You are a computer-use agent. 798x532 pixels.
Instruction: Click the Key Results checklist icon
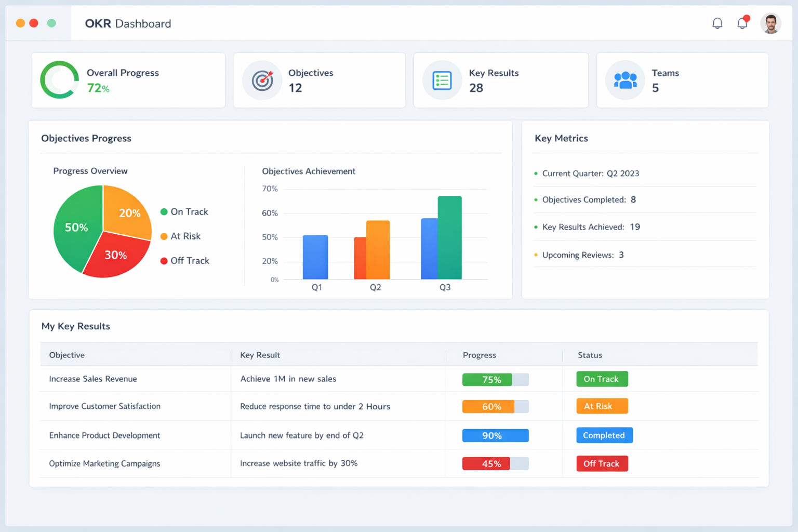coord(442,81)
